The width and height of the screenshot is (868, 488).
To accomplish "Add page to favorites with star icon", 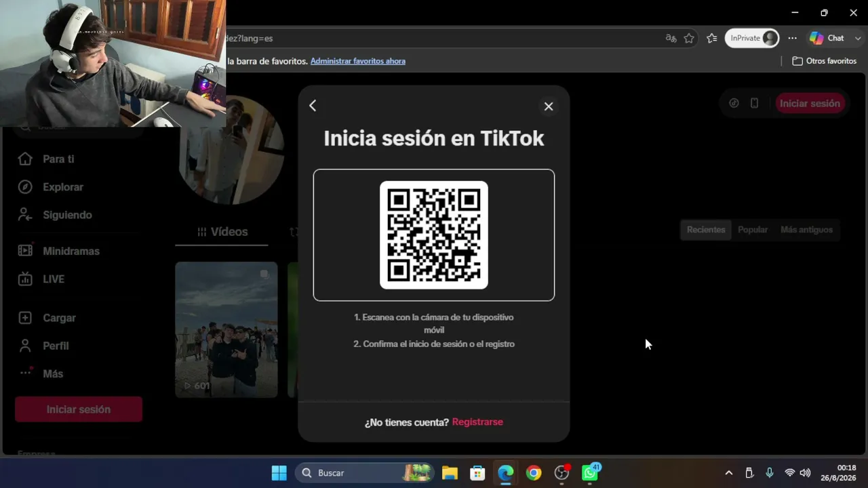I will coord(689,39).
